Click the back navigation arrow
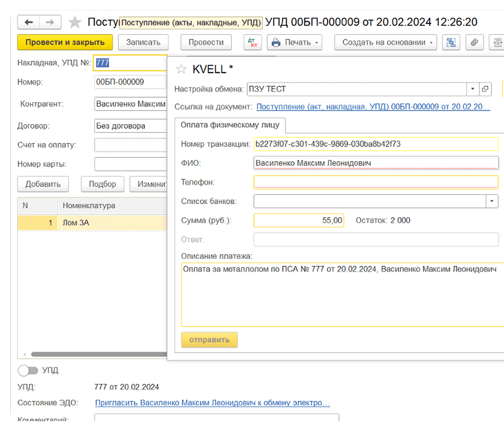 (29, 22)
